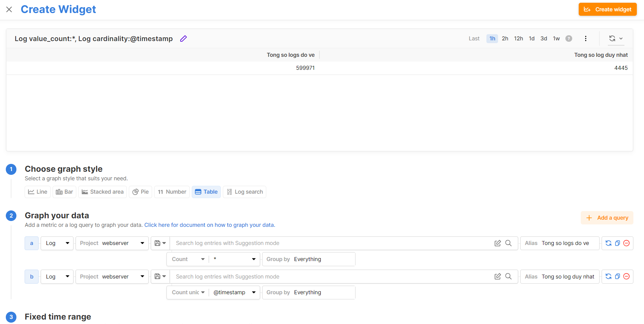644x324 pixels.
Task: Switch time range to 1w
Action: point(556,39)
